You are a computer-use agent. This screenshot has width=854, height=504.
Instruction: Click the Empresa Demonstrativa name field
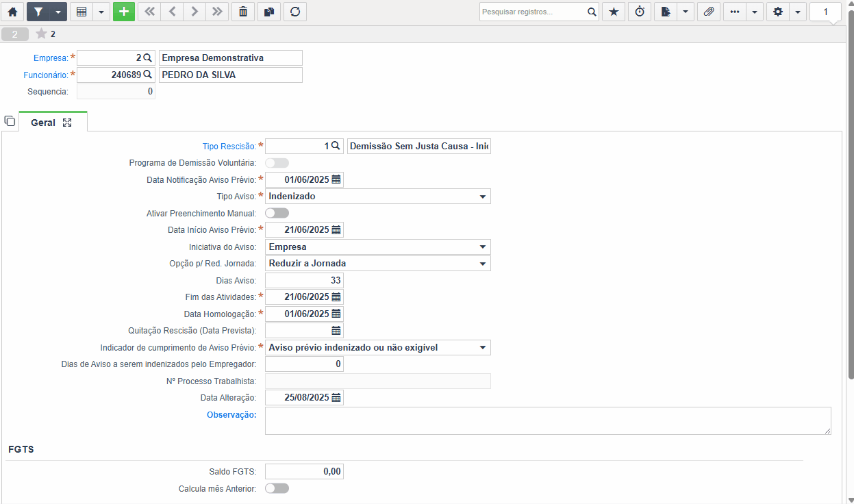[230, 58]
